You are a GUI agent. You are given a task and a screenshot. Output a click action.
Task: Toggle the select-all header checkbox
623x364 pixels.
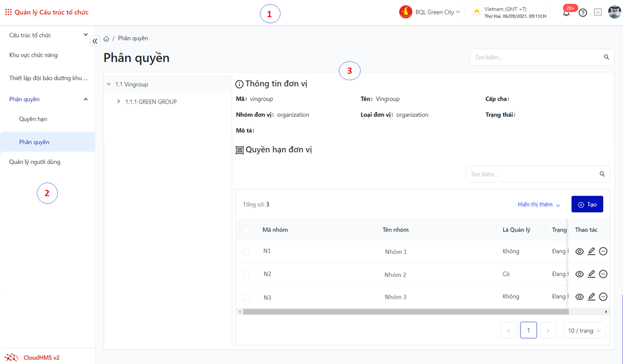(x=246, y=230)
